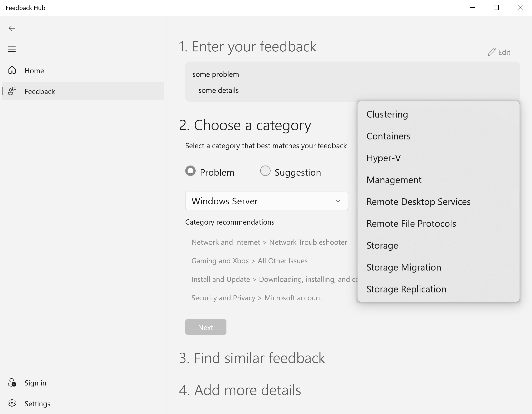Select Hyper-V subcategory
The width and height of the screenshot is (532, 414).
coord(439,158)
